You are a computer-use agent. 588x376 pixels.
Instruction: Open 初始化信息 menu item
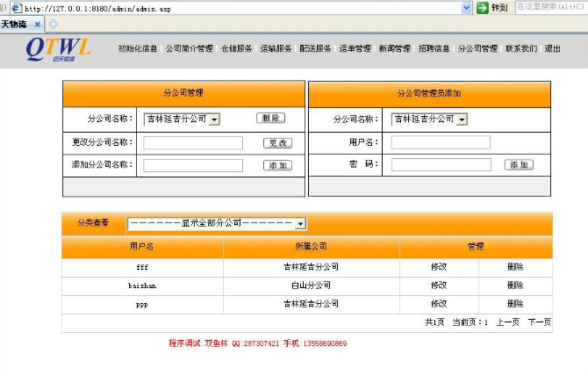coord(138,48)
